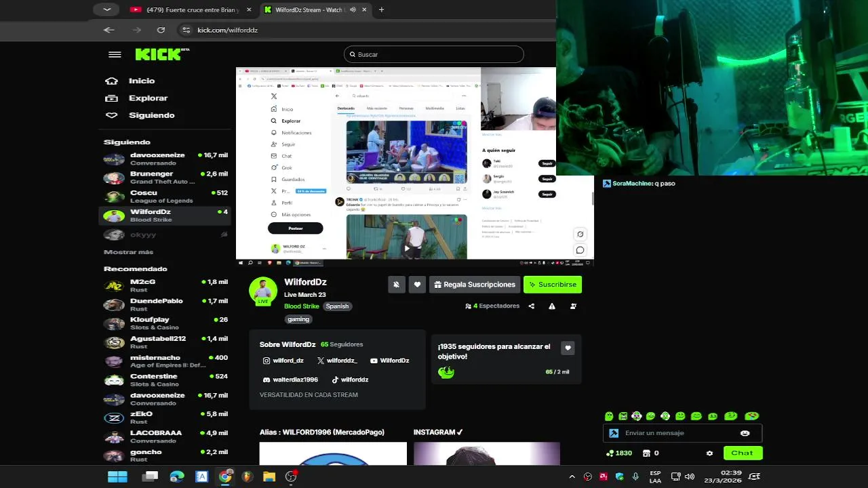This screenshot has width=868, height=488.
Task: Click the Spanish language tag
Action: pyautogui.click(x=337, y=306)
